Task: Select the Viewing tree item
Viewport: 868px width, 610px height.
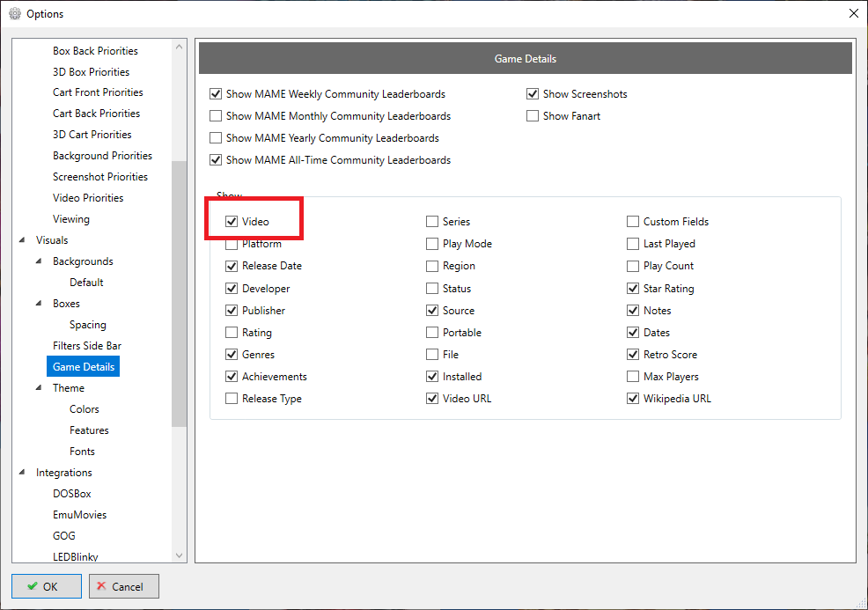Action: 70,219
